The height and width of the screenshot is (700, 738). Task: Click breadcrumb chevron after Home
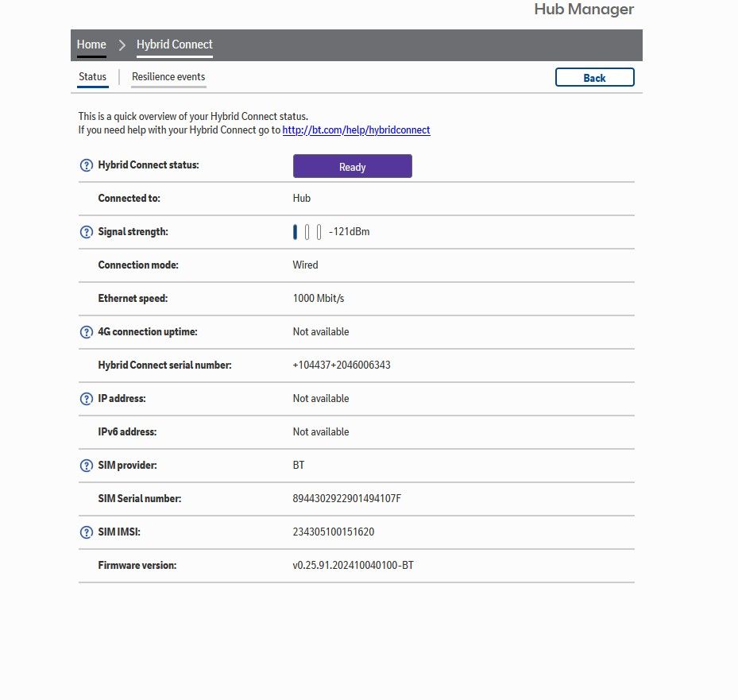pos(122,45)
